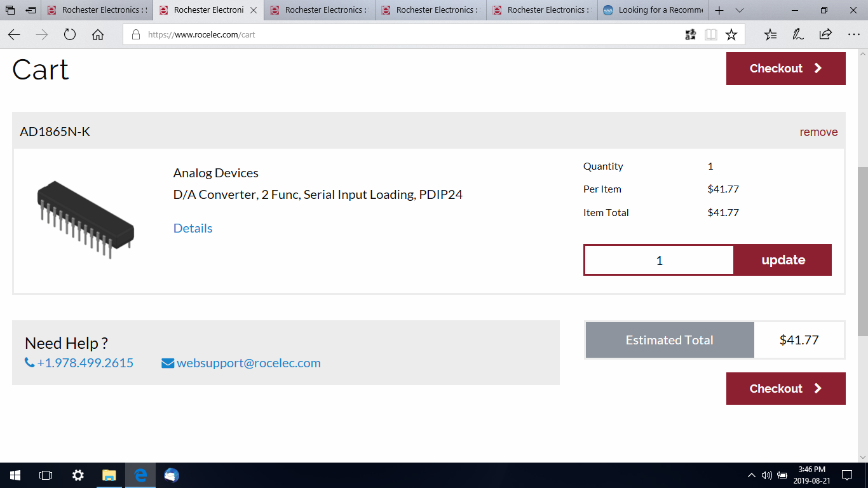Click the Estimated Total amount $41.77
Image resolution: width=868 pixels, height=488 pixels.
pos(799,340)
